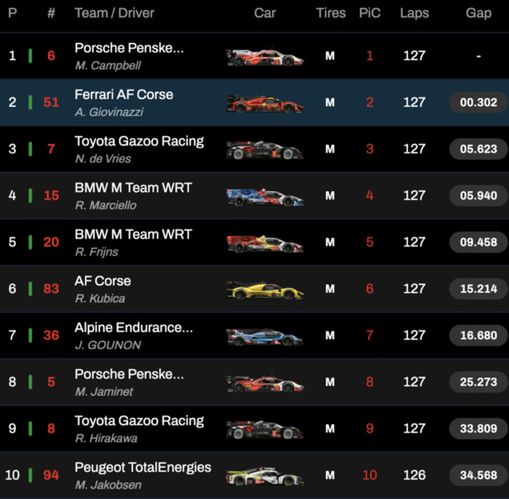Click the red #51 Ferrari car image
509x499 pixels.
(x=265, y=104)
